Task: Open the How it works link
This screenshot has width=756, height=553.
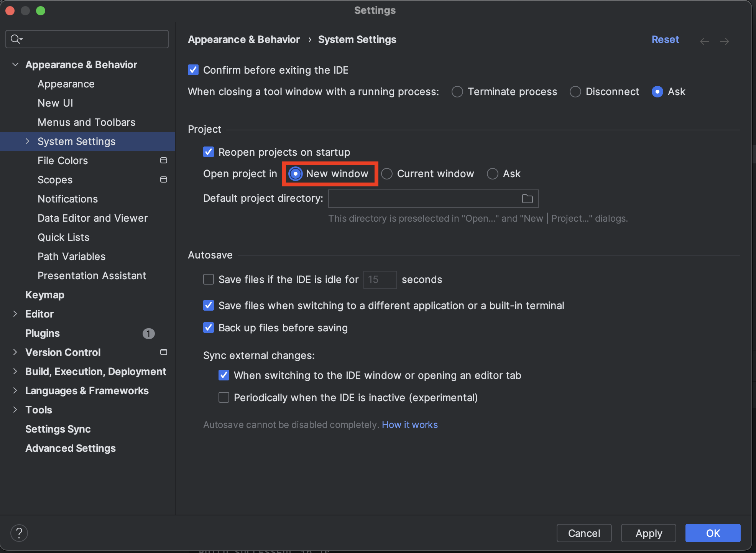Action: coord(409,425)
